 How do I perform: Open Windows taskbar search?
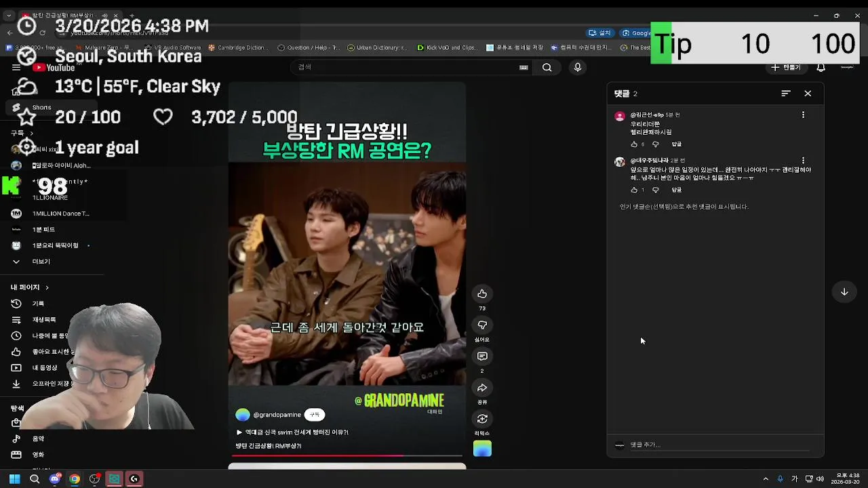point(35,479)
